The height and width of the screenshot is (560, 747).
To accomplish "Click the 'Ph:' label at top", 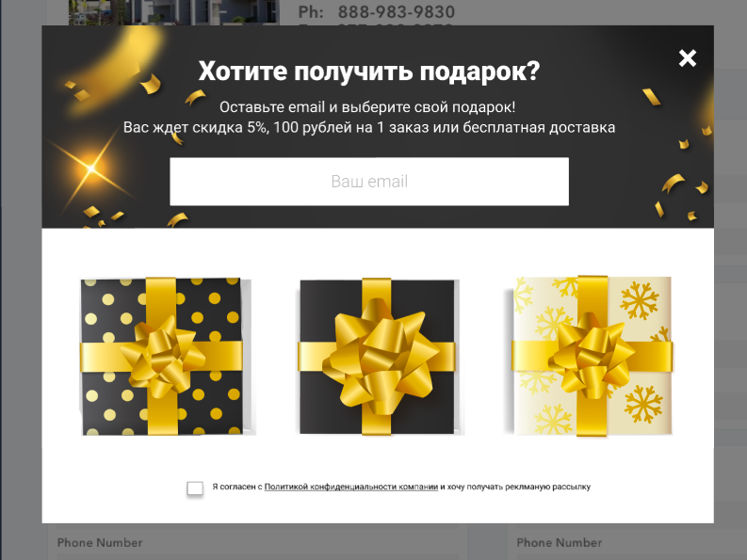I will (311, 12).
